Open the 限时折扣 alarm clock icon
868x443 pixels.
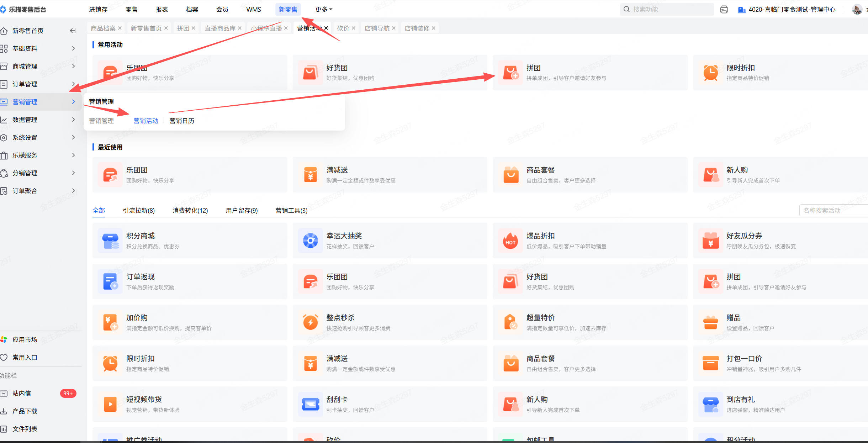110,363
